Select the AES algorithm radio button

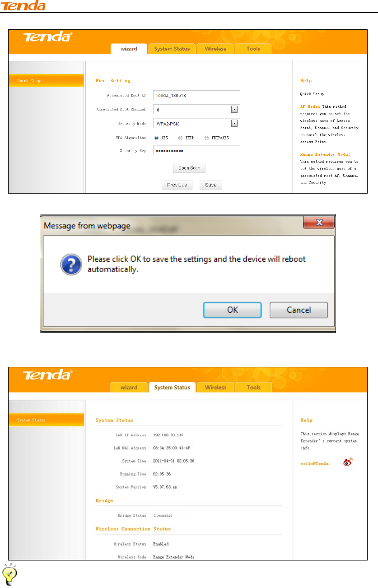pyautogui.click(x=156, y=138)
